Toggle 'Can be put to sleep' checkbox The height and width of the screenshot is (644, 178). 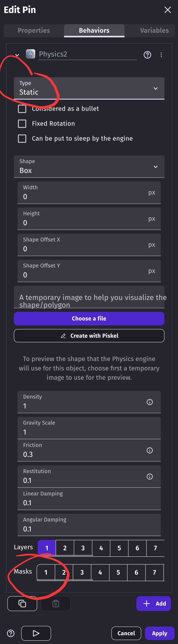click(22, 138)
